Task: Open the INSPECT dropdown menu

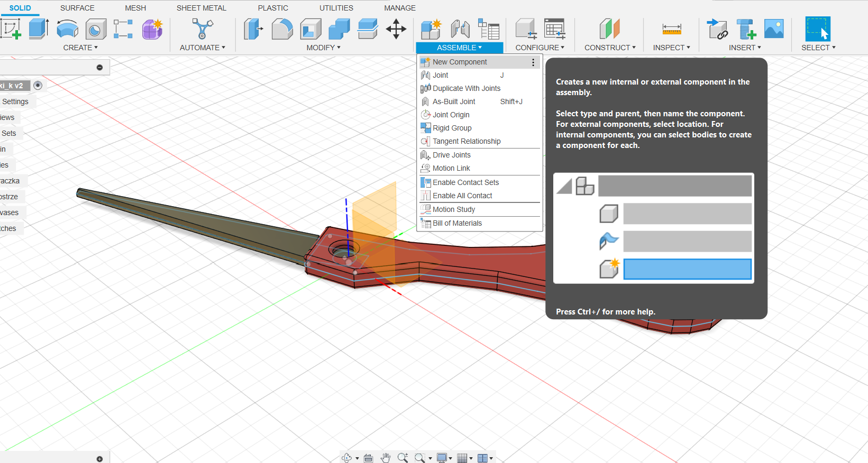Action: point(672,48)
